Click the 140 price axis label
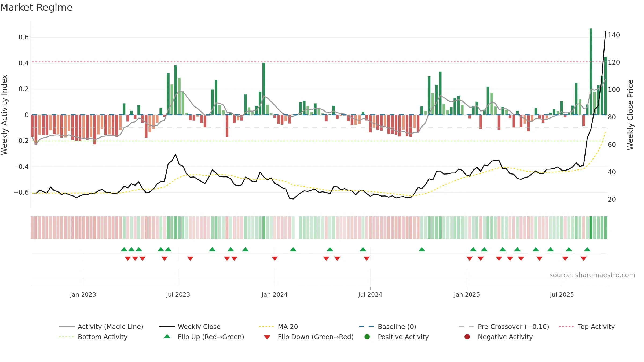 point(614,35)
